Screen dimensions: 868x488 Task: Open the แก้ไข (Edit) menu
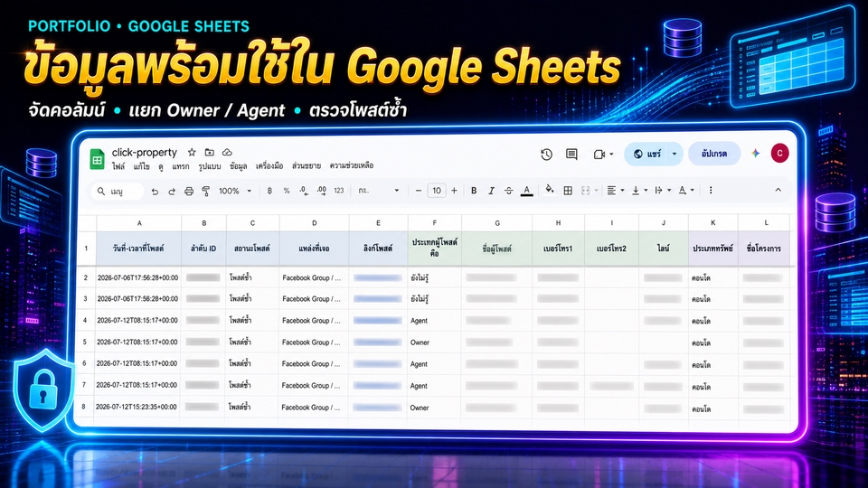point(142,166)
